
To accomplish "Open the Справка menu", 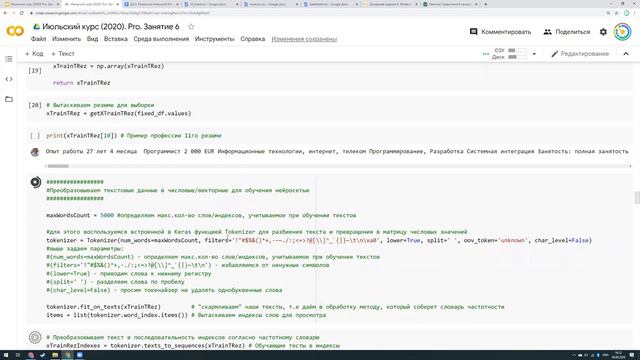I will tap(253, 39).
